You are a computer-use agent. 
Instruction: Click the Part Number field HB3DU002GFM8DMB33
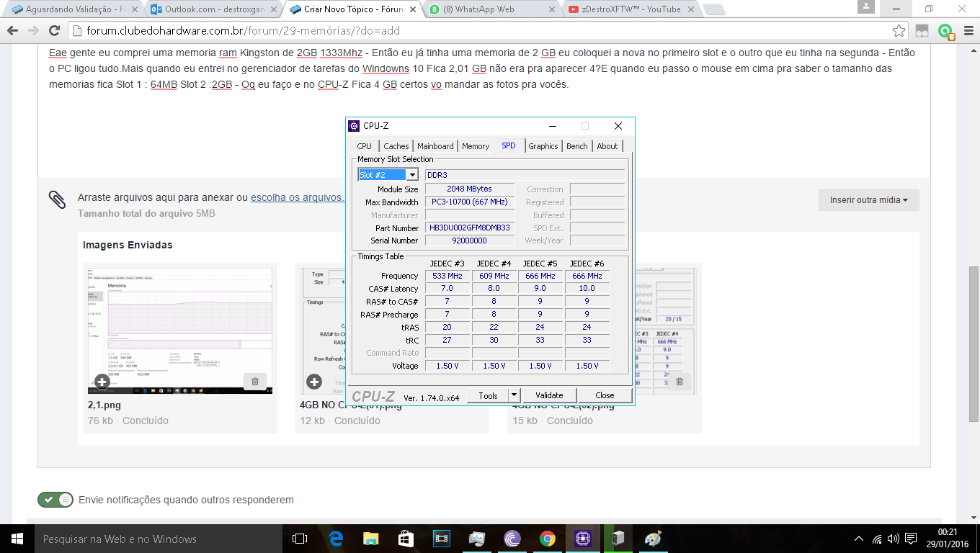(x=470, y=228)
